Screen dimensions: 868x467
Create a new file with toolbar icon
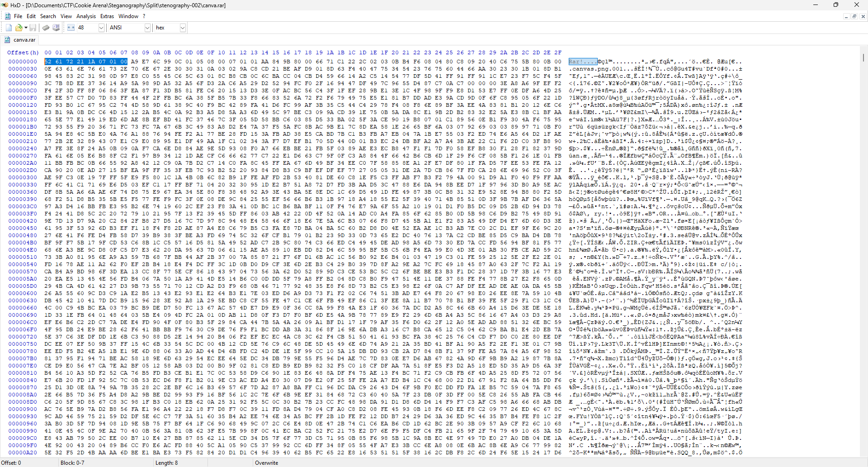pyautogui.click(x=9, y=28)
